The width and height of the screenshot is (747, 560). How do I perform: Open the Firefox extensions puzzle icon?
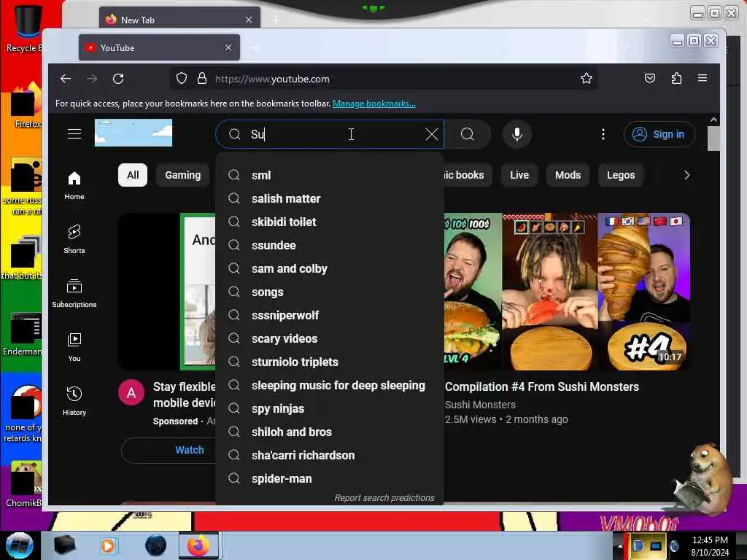[x=676, y=79]
